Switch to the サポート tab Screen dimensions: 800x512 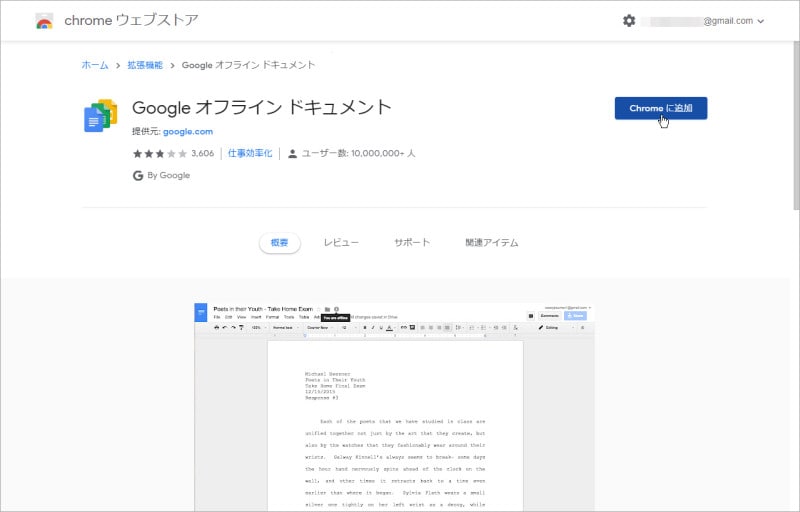[x=412, y=243]
